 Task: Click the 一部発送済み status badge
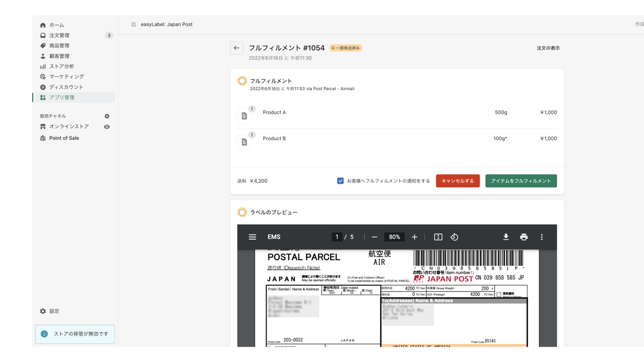tap(346, 48)
